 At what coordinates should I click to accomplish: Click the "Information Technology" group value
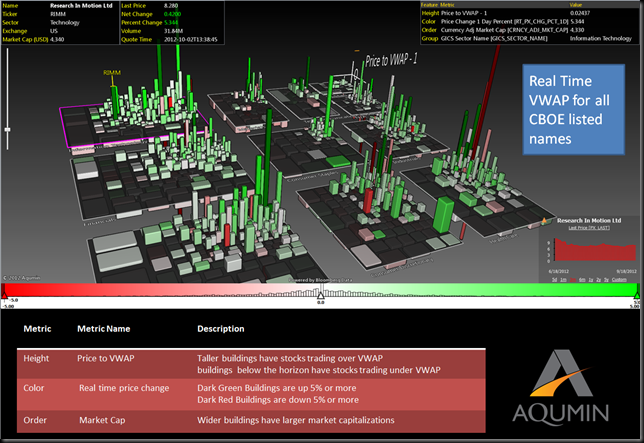coord(601,38)
